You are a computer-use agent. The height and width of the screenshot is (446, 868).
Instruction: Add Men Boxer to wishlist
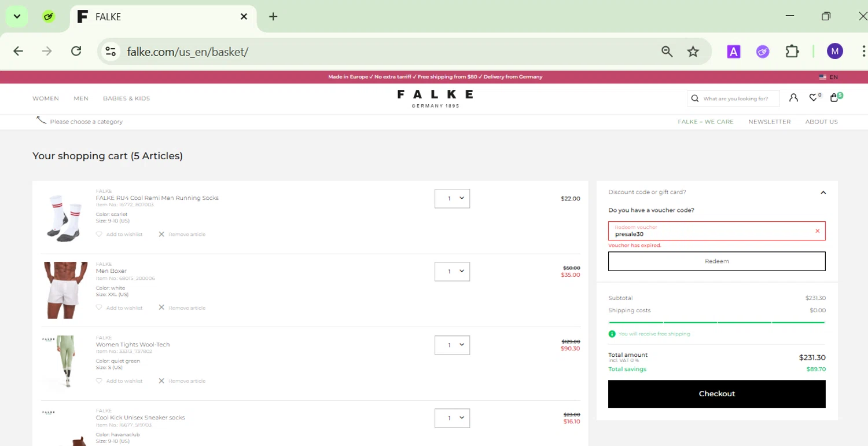119,308
